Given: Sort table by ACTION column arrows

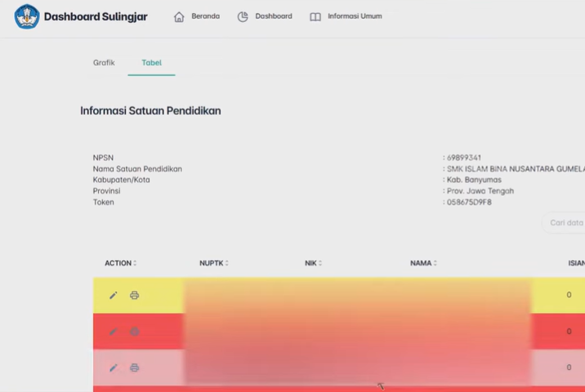Looking at the screenshot, I should click(x=135, y=263).
